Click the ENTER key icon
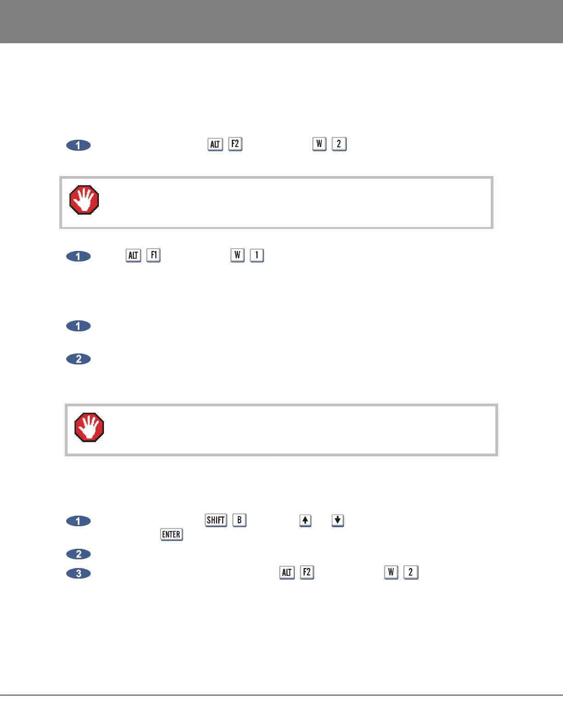The width and height of the screenshot is (563, 728). (172, 534)
